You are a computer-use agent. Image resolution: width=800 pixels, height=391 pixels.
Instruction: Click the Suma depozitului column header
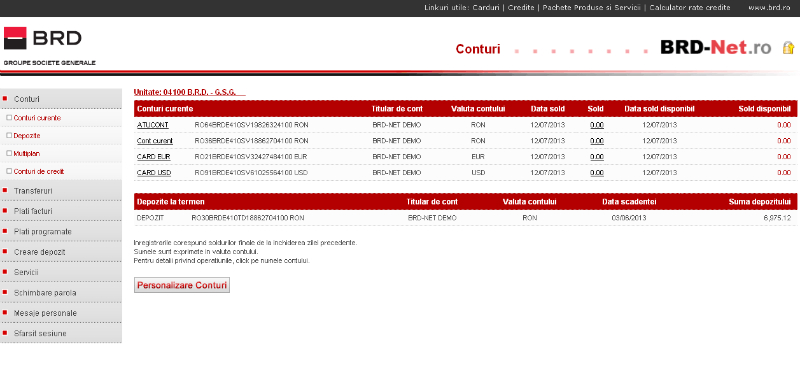tap(760, 202)
